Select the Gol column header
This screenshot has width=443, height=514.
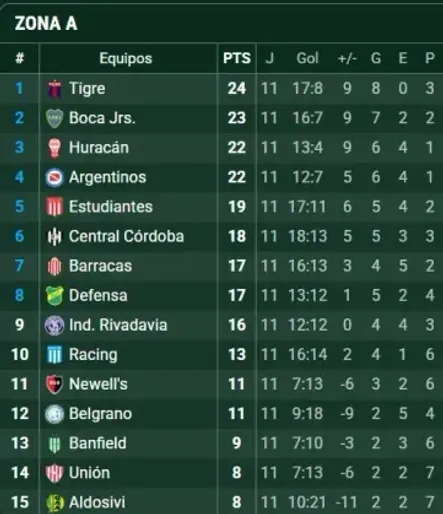(307, 58)
